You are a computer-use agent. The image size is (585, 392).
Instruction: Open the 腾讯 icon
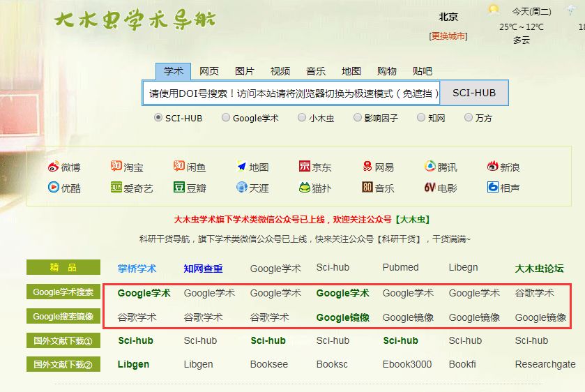coord(430,166)
